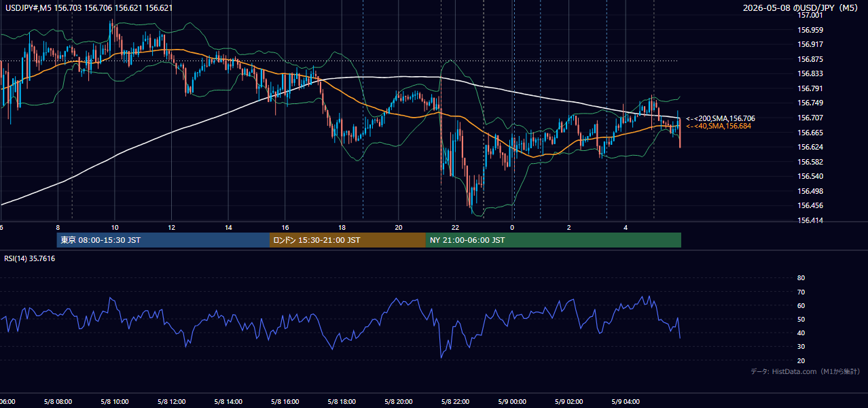Image resolution: width=868 pixels, height=408 pixels.
Task: Click the 5/8 14:00 date axis label
Action: click(228, 402)
